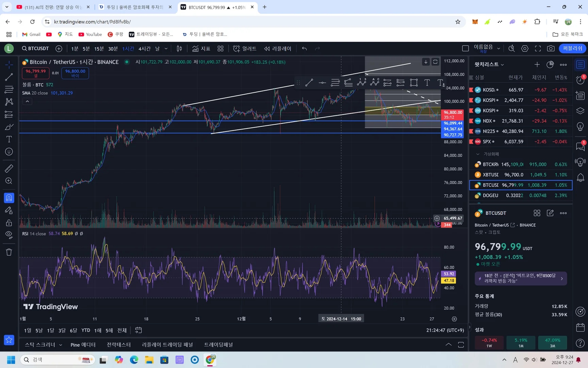Open the 지표 indicators dialog
Image resolution: width=588 pixels, height=368 pixels.
pos(201,49)
